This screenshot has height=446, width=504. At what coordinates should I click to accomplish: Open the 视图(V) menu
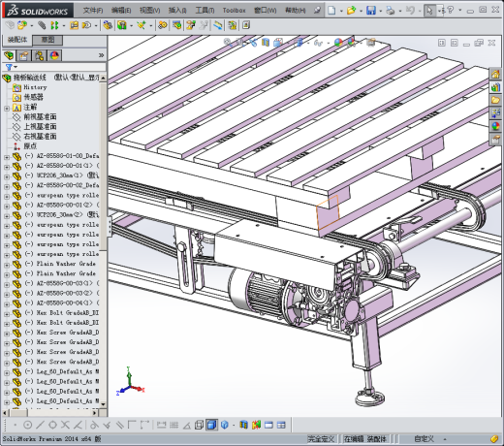(149, 11)
